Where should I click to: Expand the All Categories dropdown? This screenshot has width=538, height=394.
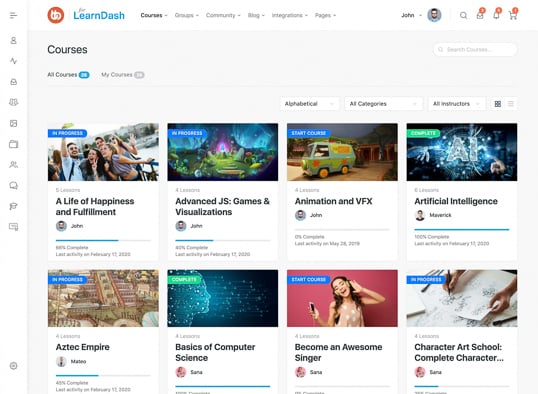(383, 104)
